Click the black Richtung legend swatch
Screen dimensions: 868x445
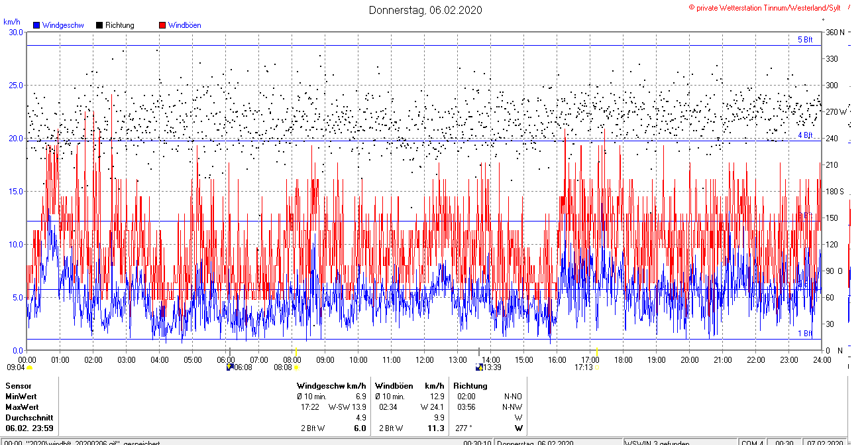(x=99, y=25)
